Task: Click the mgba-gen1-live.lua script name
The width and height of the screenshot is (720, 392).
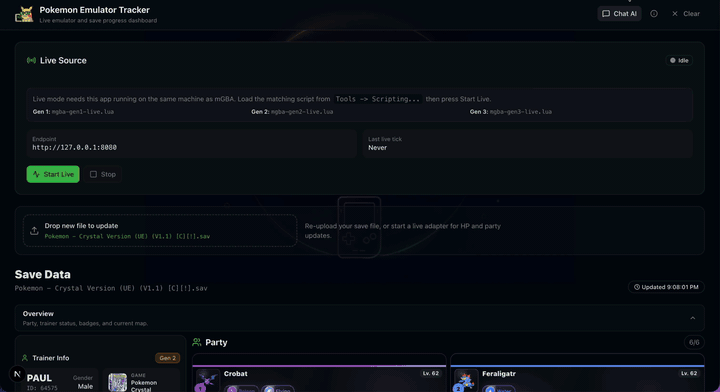Action: click(83, 112)
